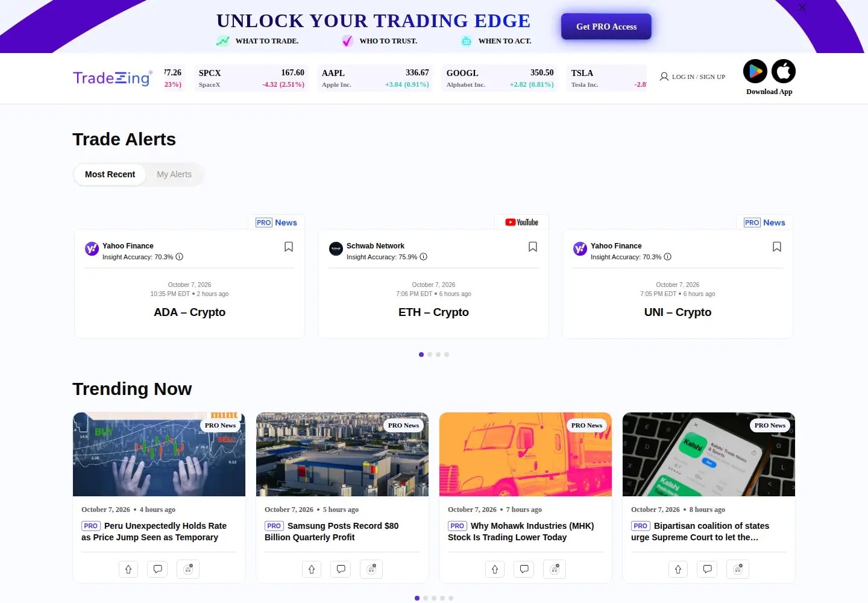Switch to My Alerts tab
This screenshot has width=868, height=603.
tap(174, 174)
